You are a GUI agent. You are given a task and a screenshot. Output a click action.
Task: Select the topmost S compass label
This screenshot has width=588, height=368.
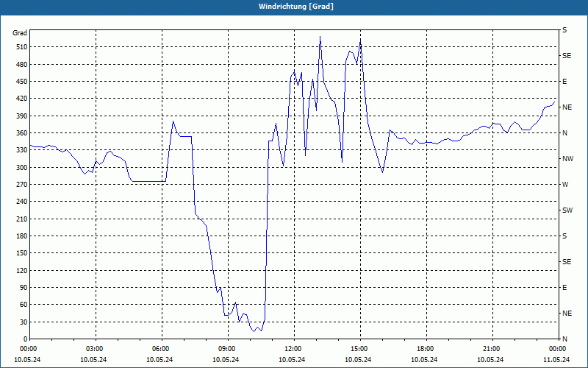564,30
